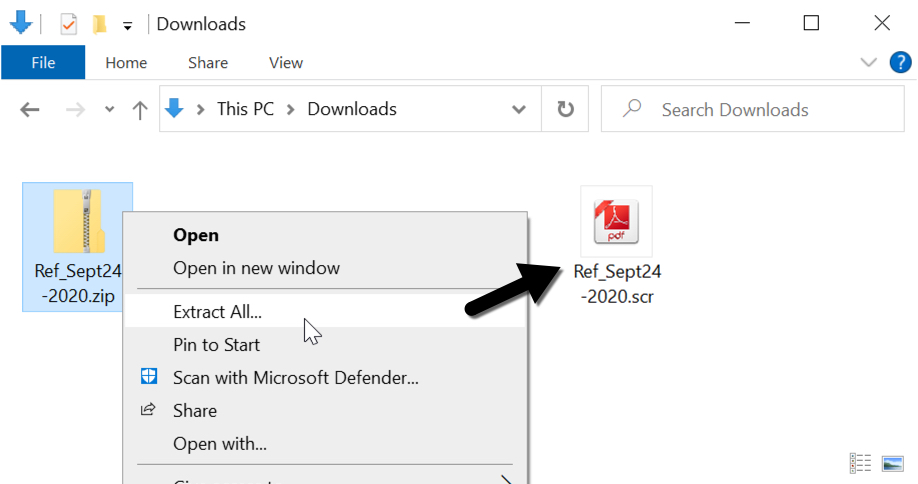Switch to details view icon

[x=861, y=463]
